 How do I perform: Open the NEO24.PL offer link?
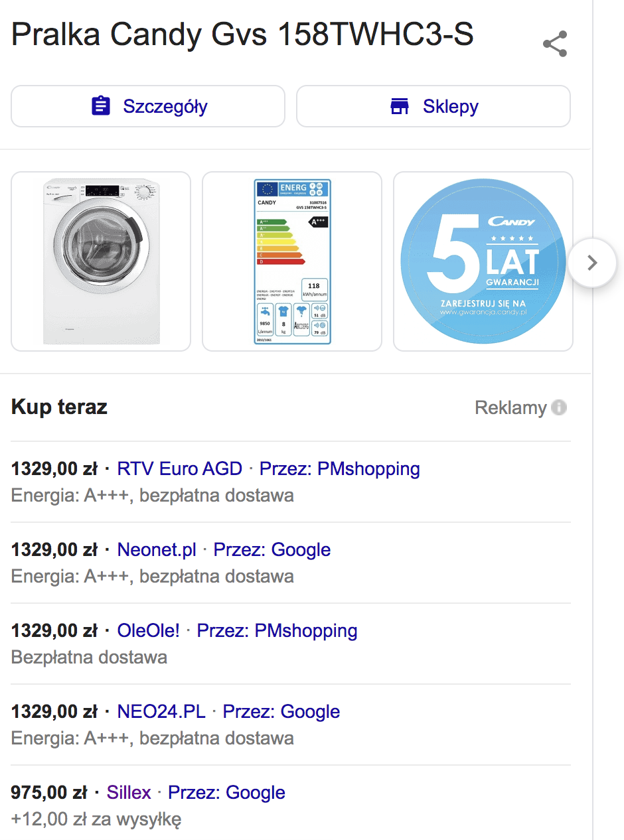pyautogui.click(x=161, y=712)
